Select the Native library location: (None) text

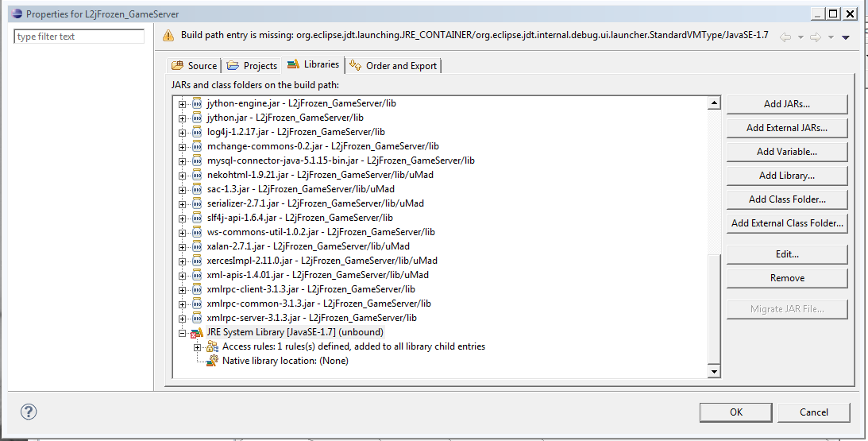pos(285,361)
